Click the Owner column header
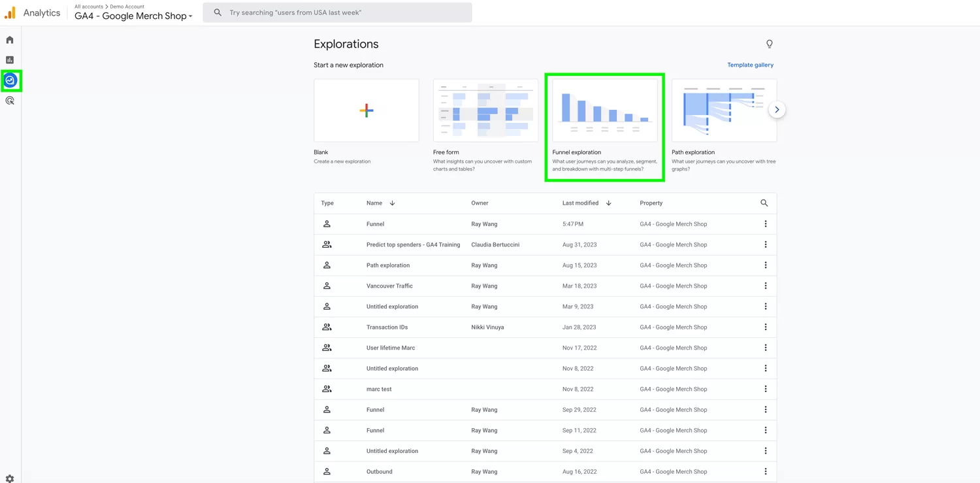The height and width of the screenshot is (483, 980). [480, 203]
